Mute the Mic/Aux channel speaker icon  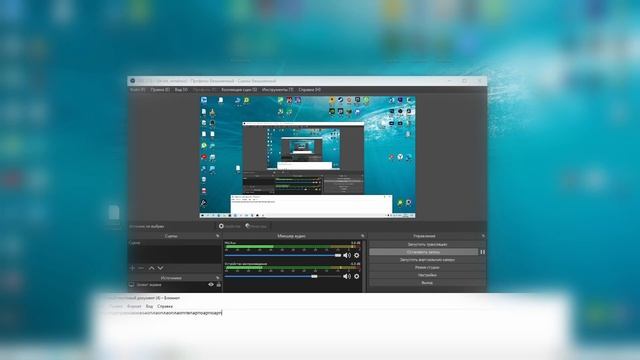(347, 256)
